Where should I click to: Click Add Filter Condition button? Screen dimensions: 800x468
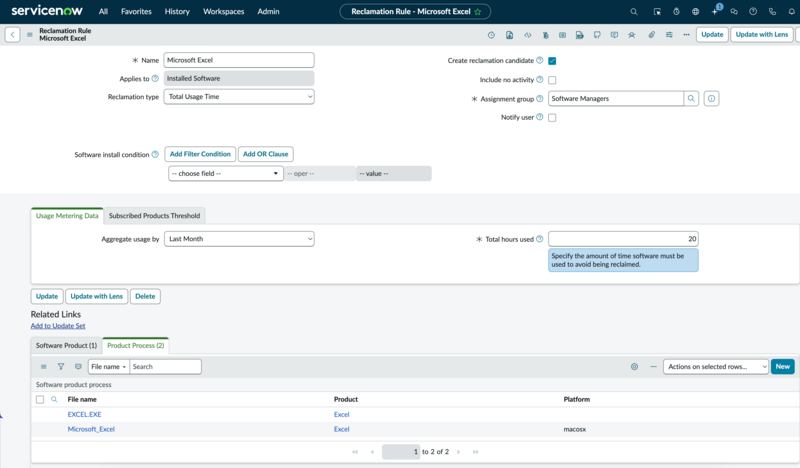(200, 154)
